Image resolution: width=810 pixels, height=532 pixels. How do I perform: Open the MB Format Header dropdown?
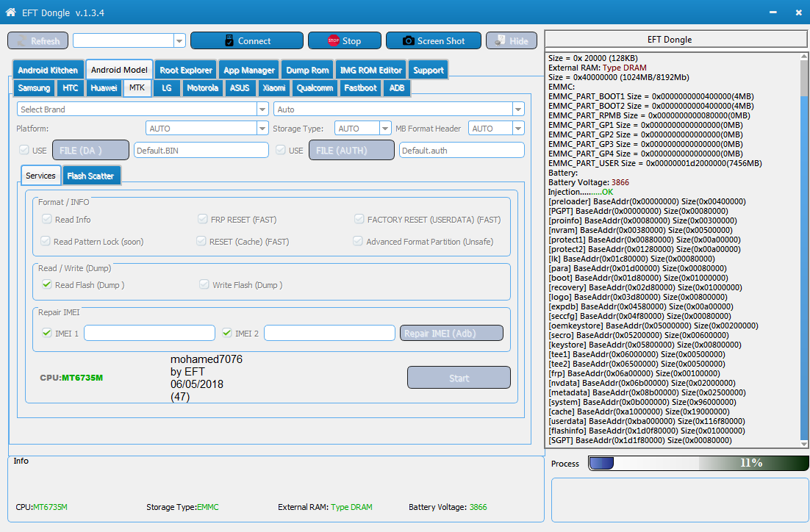pyautogui.click(x=518, y=128)
